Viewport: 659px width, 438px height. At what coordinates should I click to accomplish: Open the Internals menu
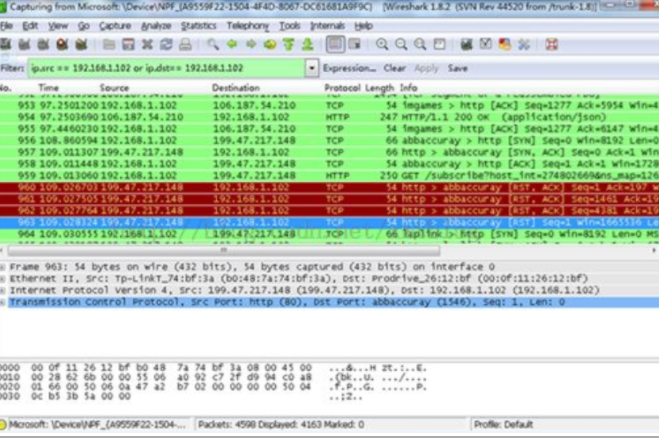pos(327,26)
